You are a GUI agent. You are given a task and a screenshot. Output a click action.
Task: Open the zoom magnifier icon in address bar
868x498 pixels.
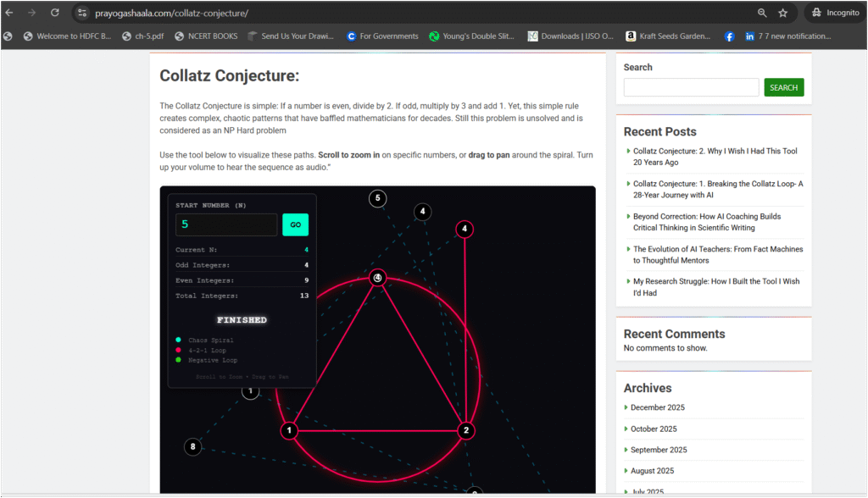tap(762, 13)
